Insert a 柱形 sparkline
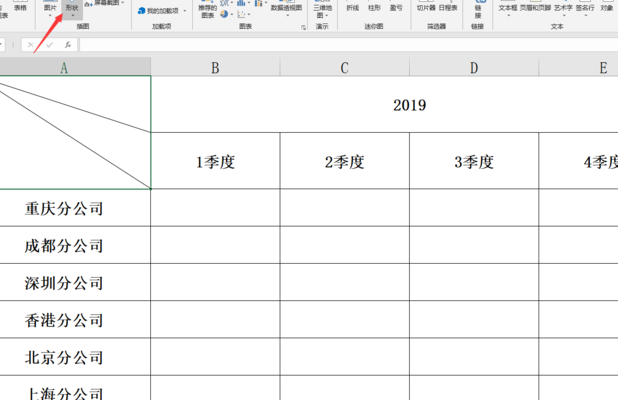The height and width of the screenshot is (400, 618). coord(374,7)
